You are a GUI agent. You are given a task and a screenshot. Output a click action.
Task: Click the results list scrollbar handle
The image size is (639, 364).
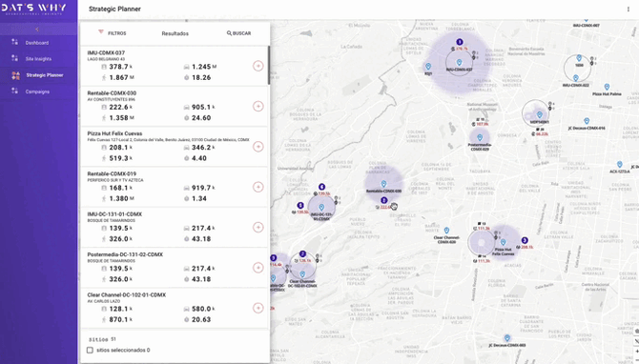click(x=269, y=65)
